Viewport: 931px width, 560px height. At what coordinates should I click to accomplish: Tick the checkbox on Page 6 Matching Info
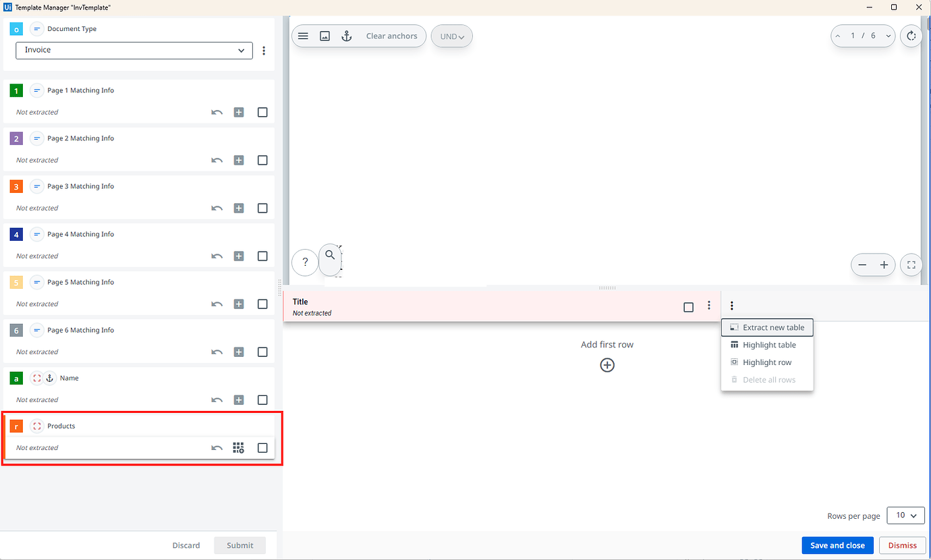pyautogui.click(x=262, y=352)
